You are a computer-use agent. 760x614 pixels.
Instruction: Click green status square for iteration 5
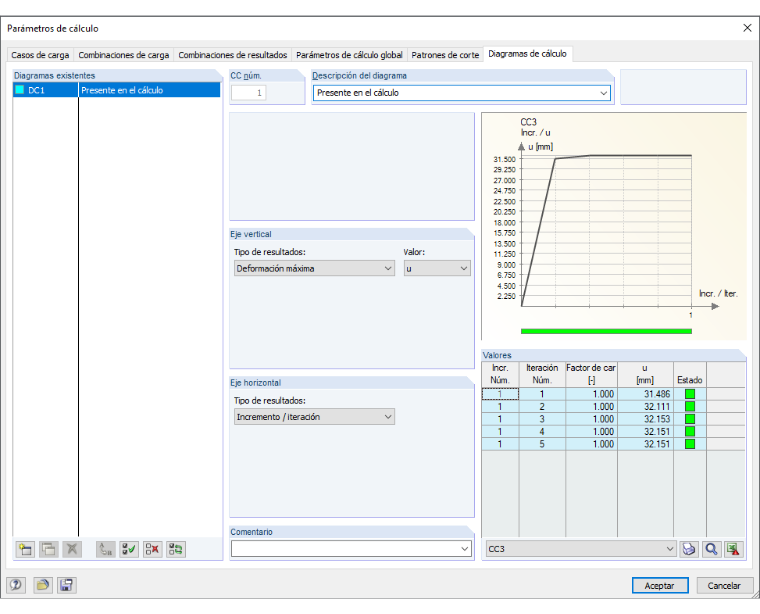pyautogui.click(x=690, y=444)
